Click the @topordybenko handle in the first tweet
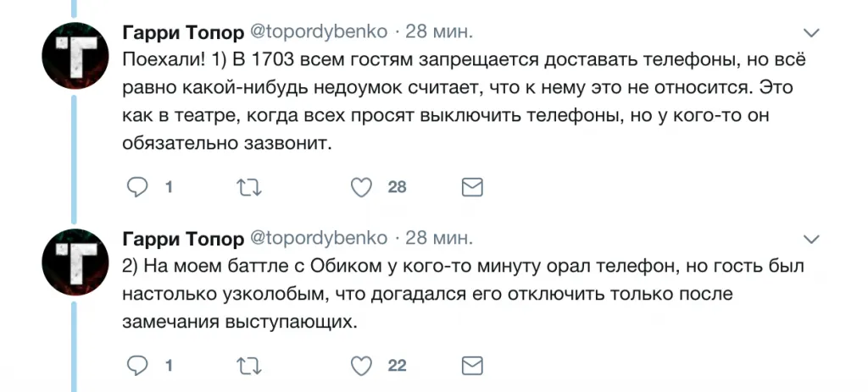Viewport: 868px width, 392px height. point(319,32)
